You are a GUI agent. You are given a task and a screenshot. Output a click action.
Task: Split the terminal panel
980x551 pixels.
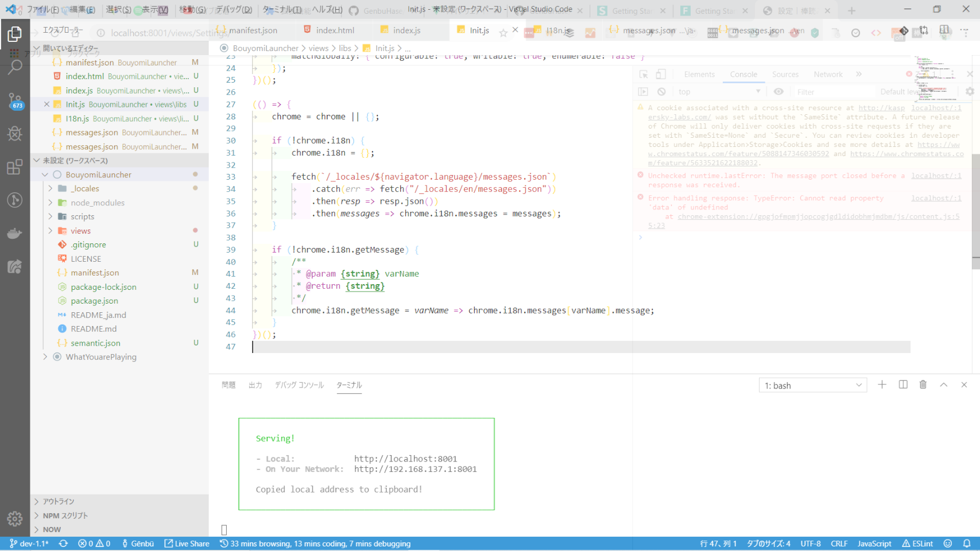pyautogui.click(x=903, y=385)
